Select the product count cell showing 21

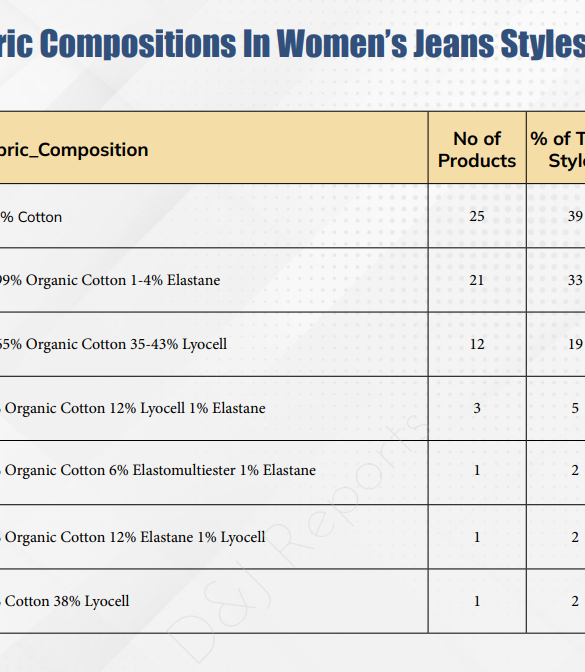point(477,280)
